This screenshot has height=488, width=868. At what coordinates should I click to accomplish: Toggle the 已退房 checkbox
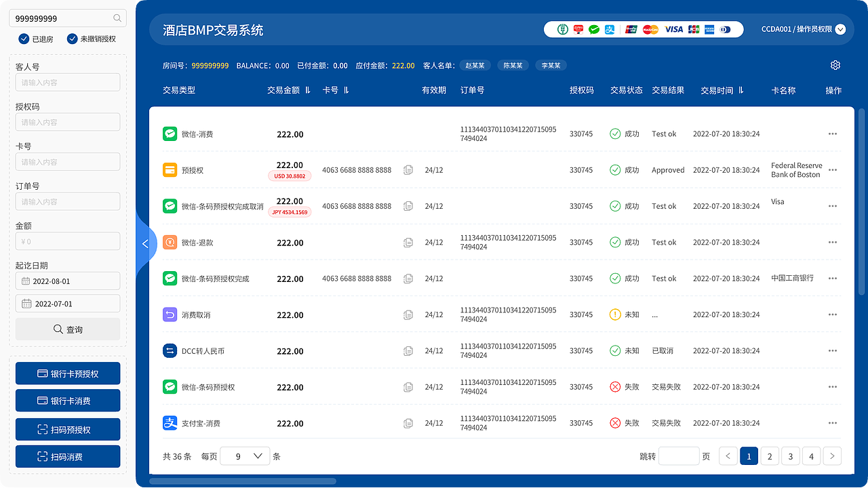(x=23, y=39)
